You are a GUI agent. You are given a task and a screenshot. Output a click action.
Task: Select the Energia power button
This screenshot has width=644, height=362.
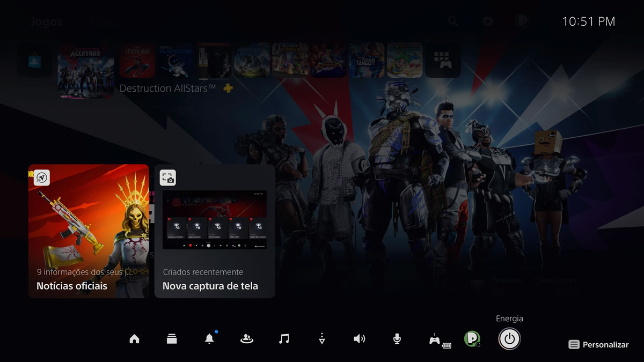509,339
